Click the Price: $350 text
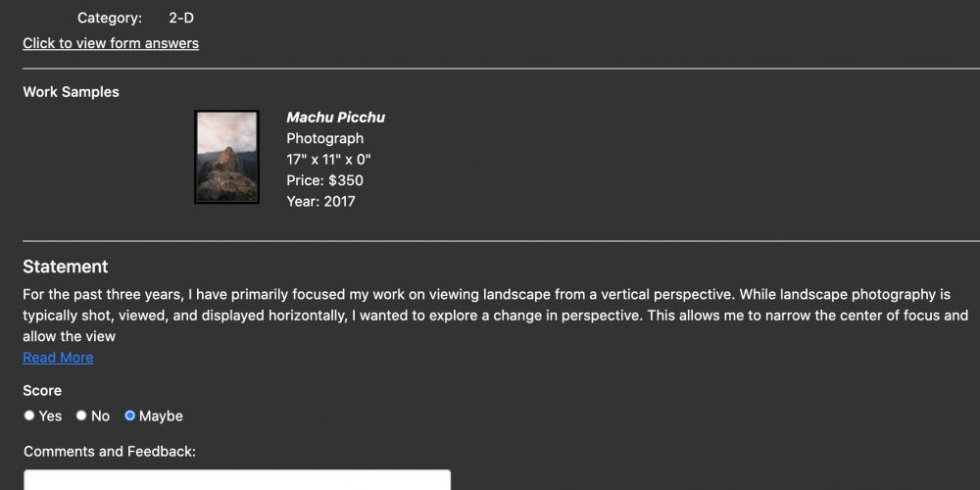 pyautogui.click(x=325, y=180)
